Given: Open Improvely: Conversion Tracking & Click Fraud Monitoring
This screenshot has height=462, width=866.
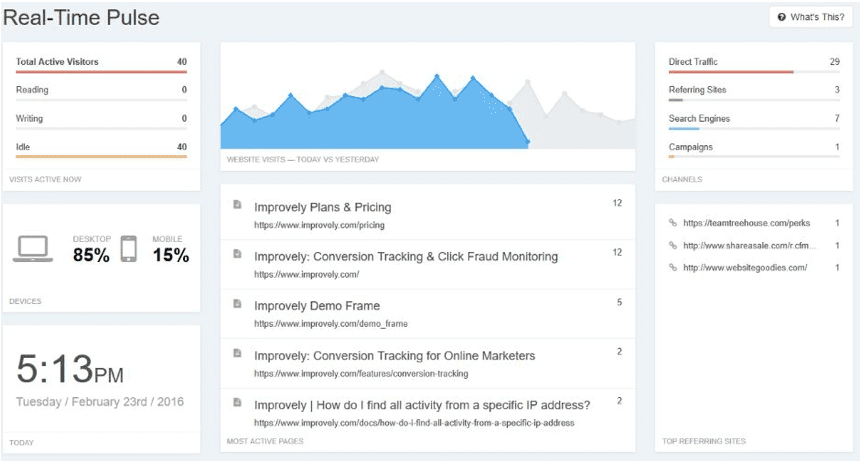Looking at the screenshot, I should 405,256.
